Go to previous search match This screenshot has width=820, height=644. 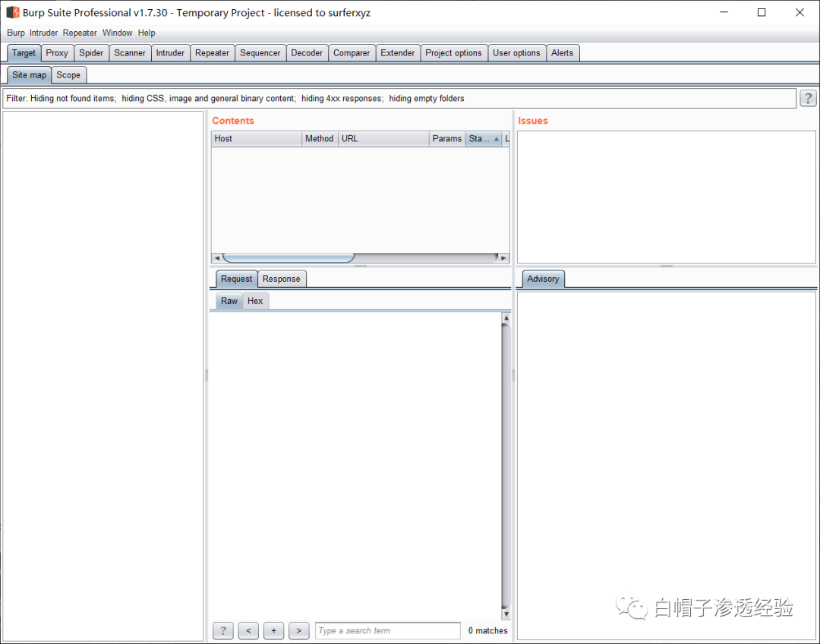click(x=248, y=630)
